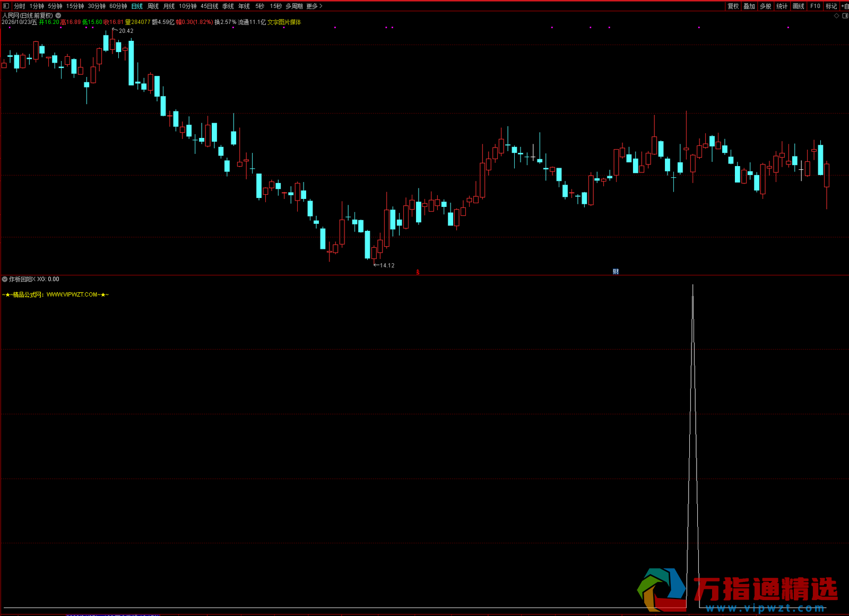Open the 复权 menu
The width and height of the screenshot is (849, 616).
pyautogui.click(x=733, y=6)
